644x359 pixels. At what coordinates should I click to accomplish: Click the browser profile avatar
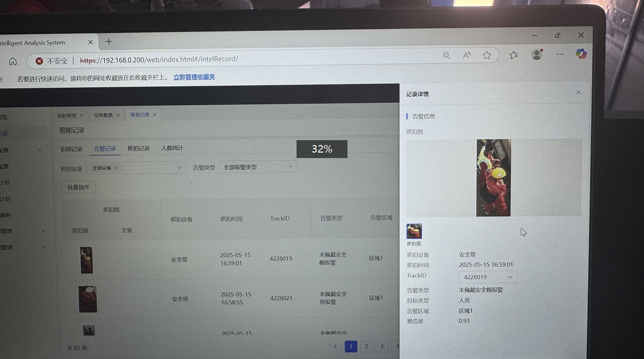tap(537, 54)
